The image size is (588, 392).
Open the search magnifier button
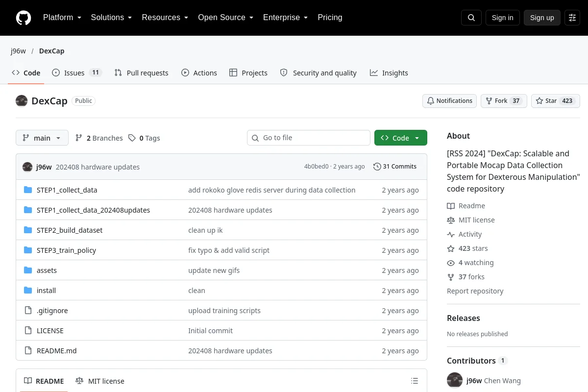point(471,18)
